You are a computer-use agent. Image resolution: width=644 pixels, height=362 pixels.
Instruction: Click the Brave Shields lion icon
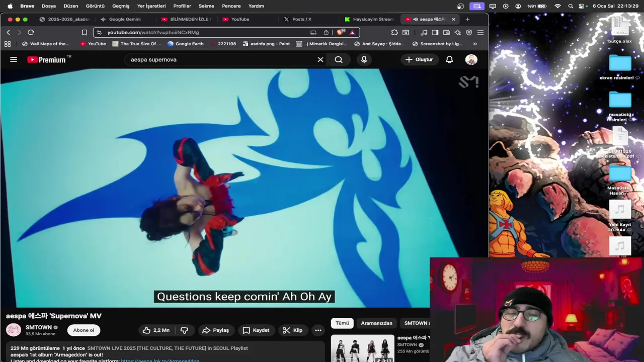click(x=341, y=32)
